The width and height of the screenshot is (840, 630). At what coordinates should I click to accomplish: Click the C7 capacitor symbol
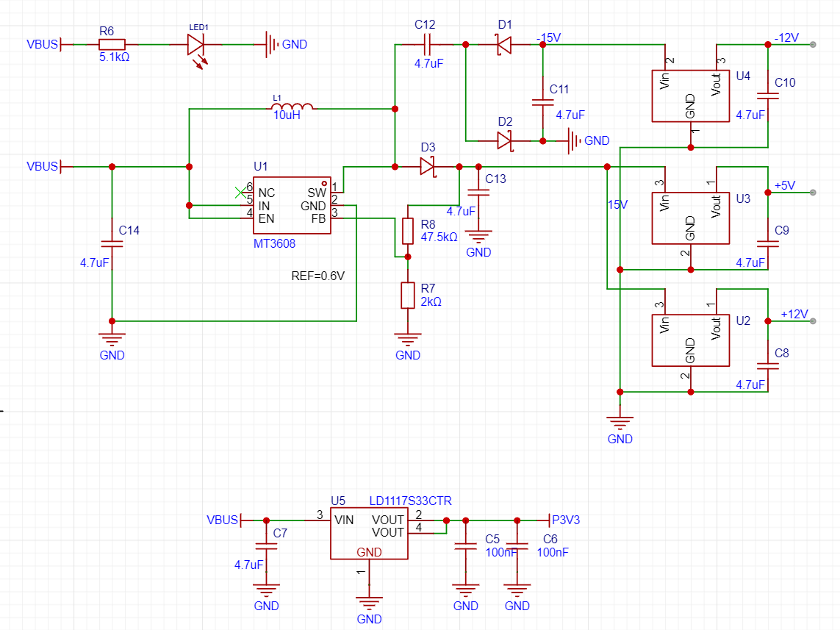[x=266, y=546]
